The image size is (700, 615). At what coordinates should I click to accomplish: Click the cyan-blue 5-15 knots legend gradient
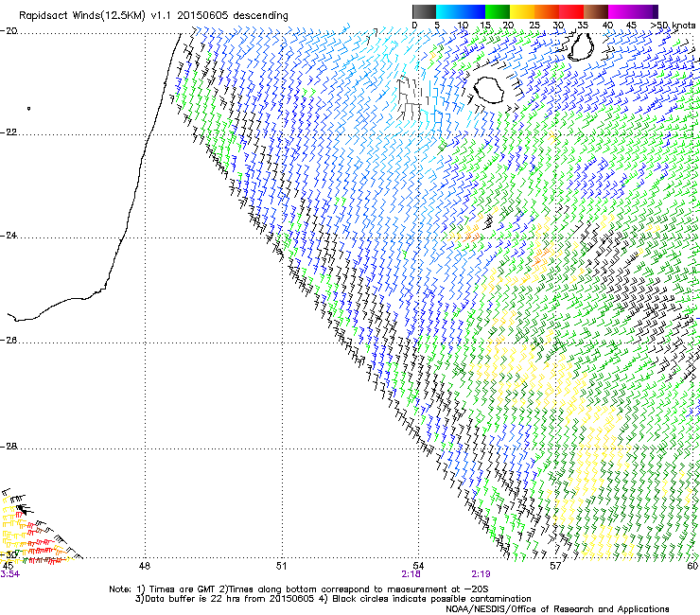click(461, 11)
